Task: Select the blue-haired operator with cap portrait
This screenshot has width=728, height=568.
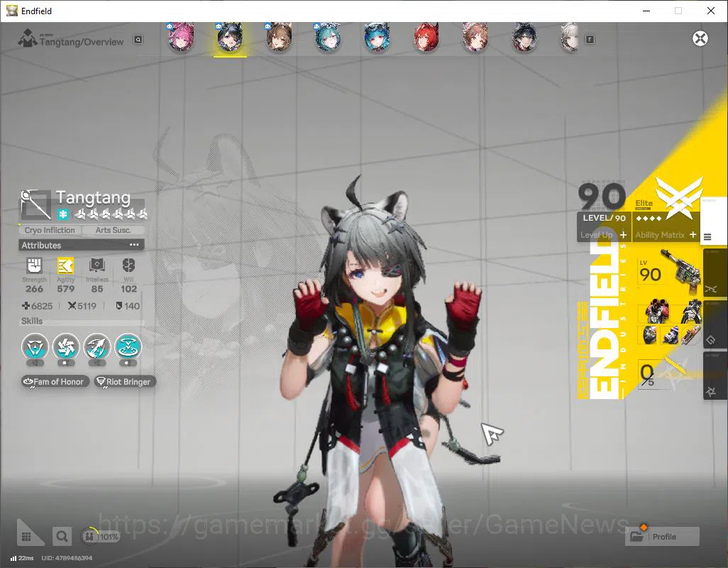Action: click(377, 37)
